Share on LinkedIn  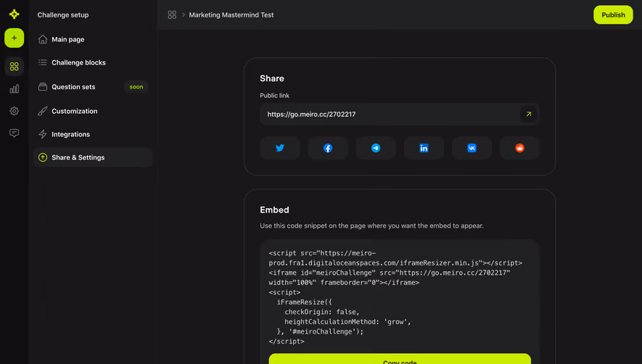click(424, 148)
